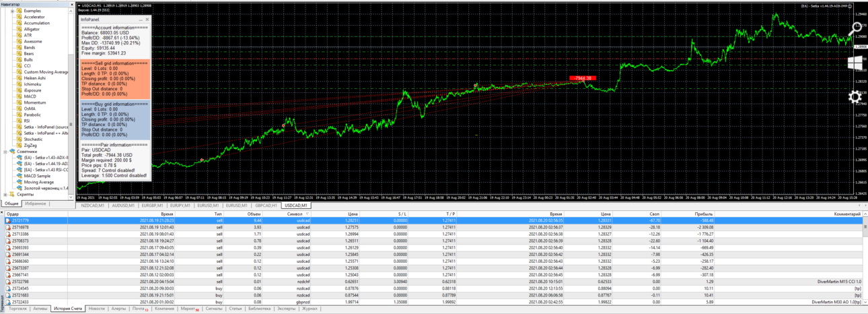The width and height of the screenshot is (868, 314).
Task: Click icon of order 25721779
Action: (x=8, y=220)
